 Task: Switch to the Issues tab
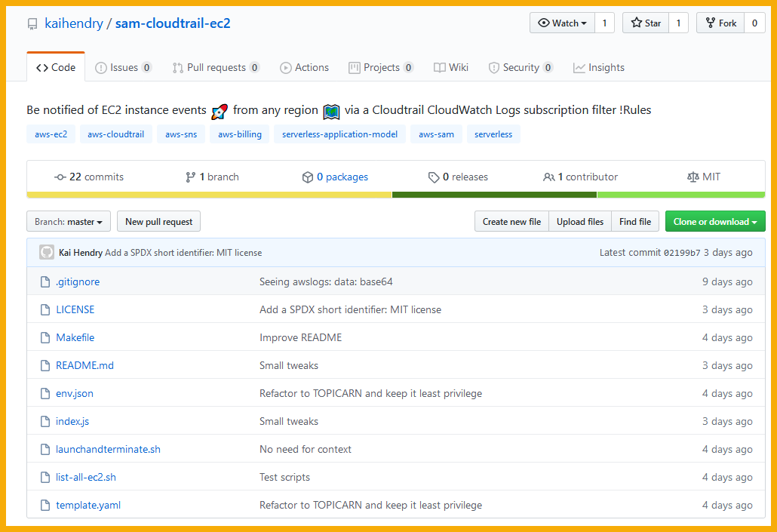click(123, 67)
